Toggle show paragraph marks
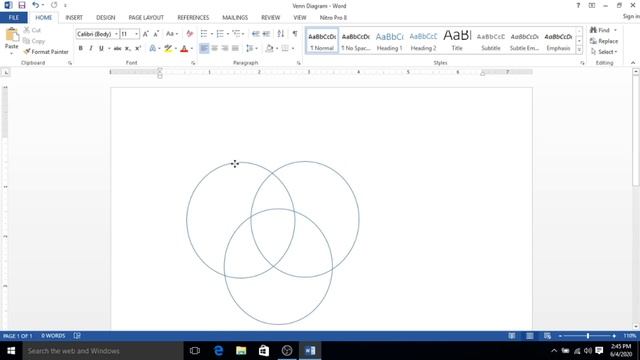 coord(295,34)
